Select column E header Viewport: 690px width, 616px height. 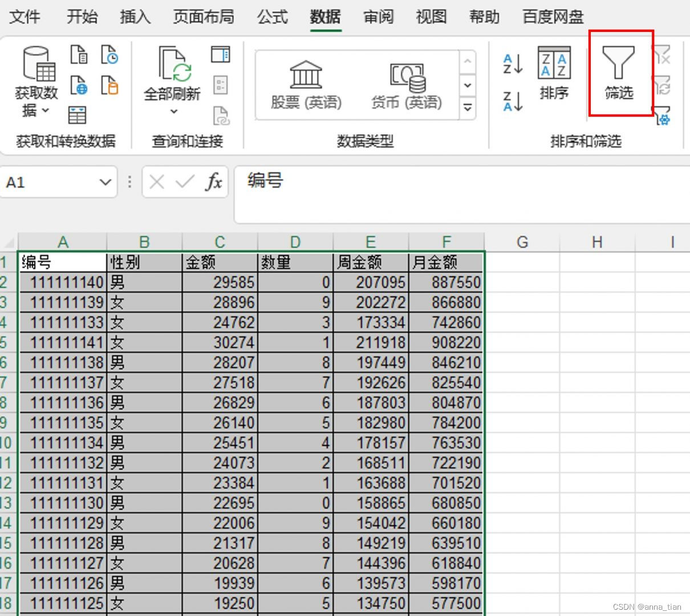tap(371, 242)
